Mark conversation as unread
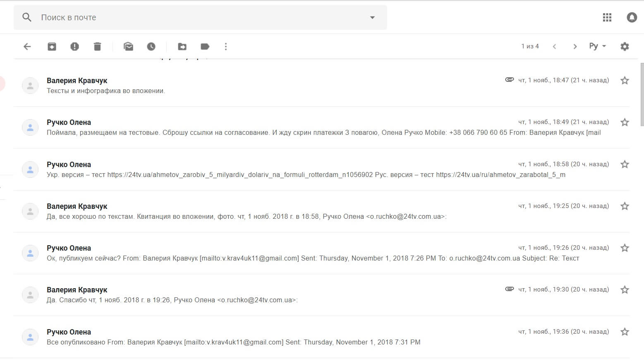Image resolution: width=644 pixels, height=361 pixels. click(x=129, y=47)
